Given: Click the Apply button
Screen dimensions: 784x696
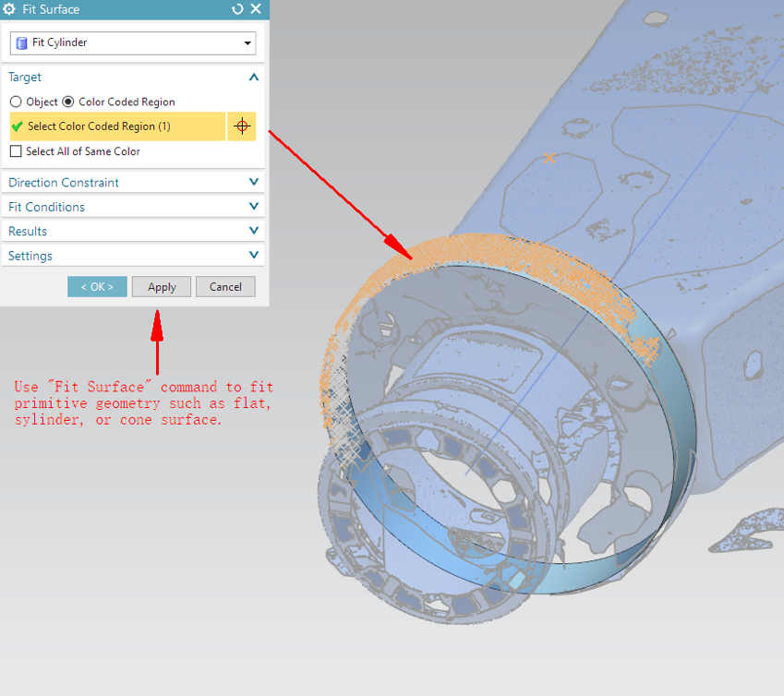Looking at the screenshot, I should tap(162, 287).
